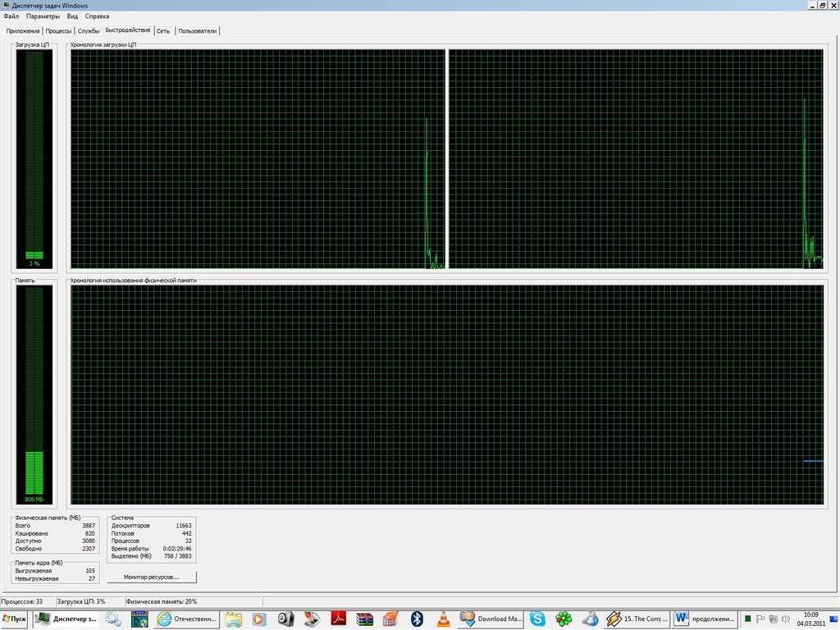The width and height of the screenshot is (840, 630).
Task: Open ICQ flower icon in taskbar
Action: tap(563, 619)
